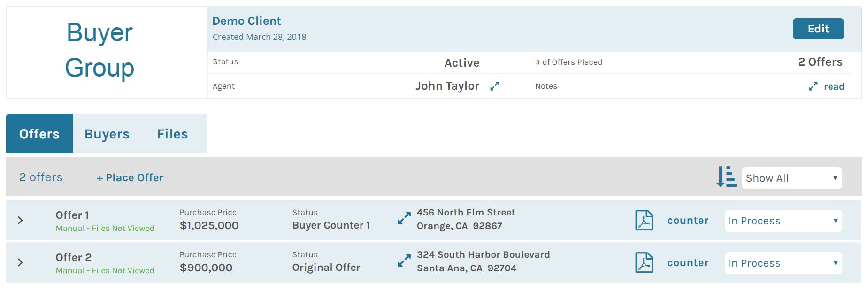Screen dimensions: 868x299
Task: Expand address icon for 456 North Elm Street
Action: tap(404, 218)
